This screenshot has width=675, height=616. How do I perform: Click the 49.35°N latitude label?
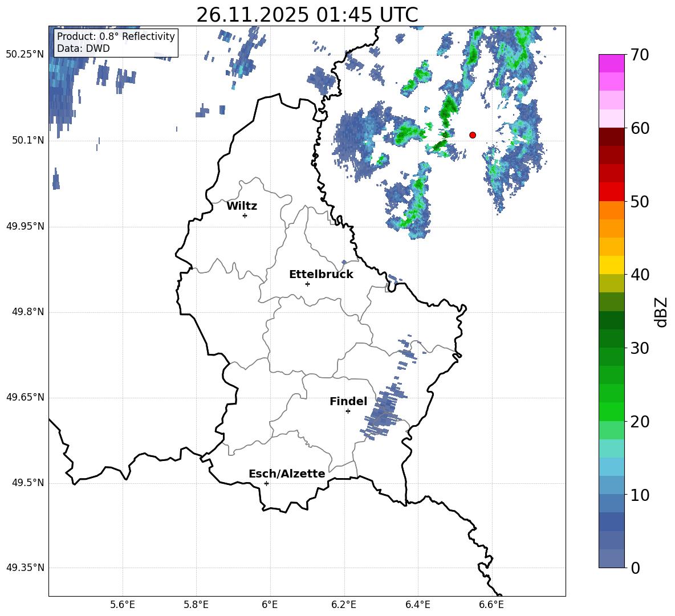point(25,568)
